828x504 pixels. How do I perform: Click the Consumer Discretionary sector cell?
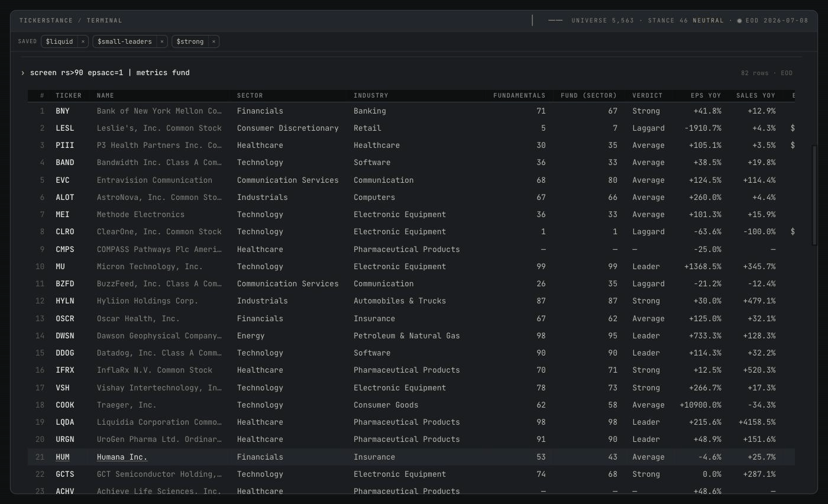click(x=288, y=128)
